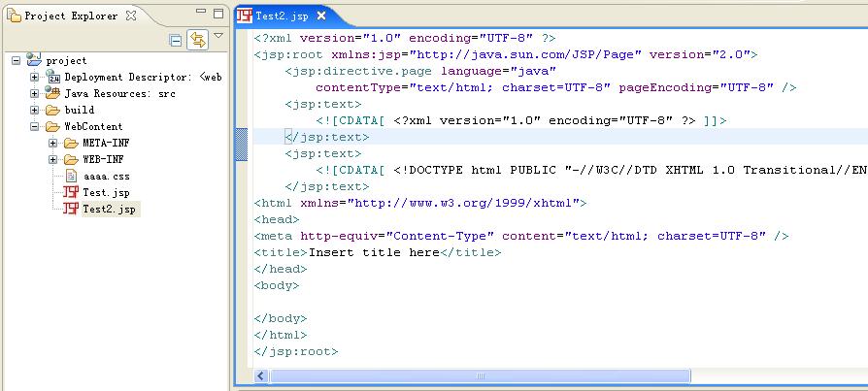Close the Project Explorer view tab
Viewport: 868px width, 391px height.
pos(131,16)
